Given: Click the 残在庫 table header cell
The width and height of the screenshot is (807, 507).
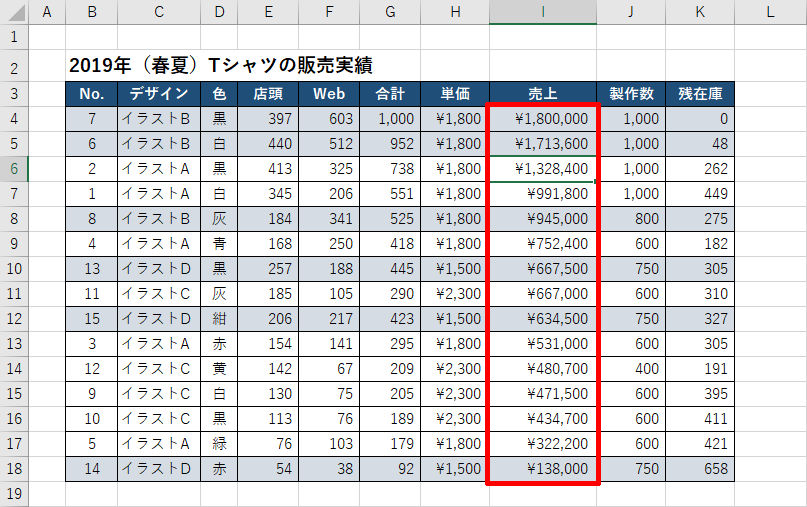Looking at the screenshot, I should [700, 94].
